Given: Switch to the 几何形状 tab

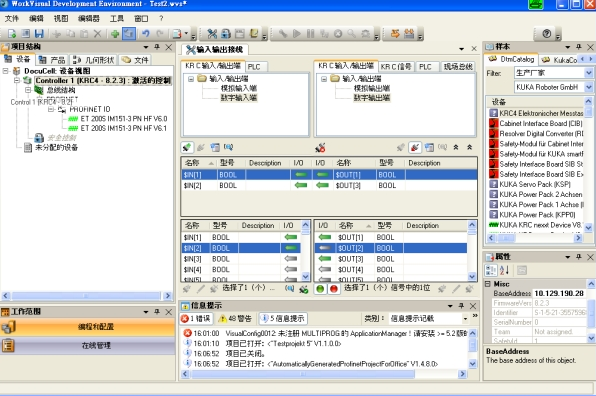Looking at the screenshot, I should (x=93, y=60).
